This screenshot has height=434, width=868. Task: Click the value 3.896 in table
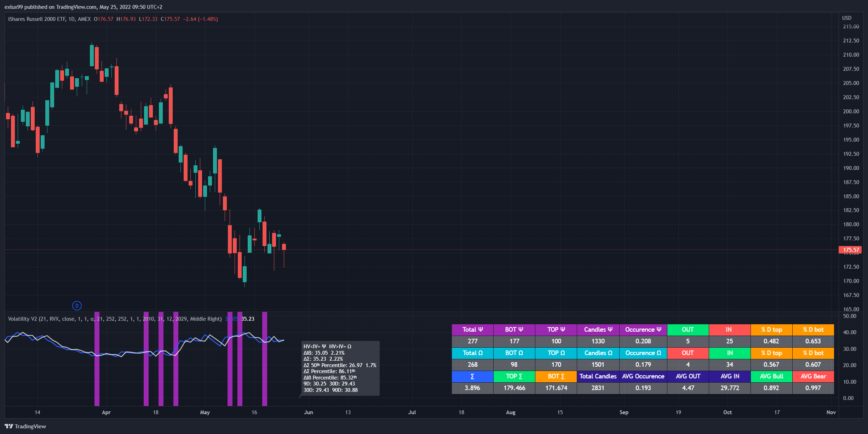[472, 388]
